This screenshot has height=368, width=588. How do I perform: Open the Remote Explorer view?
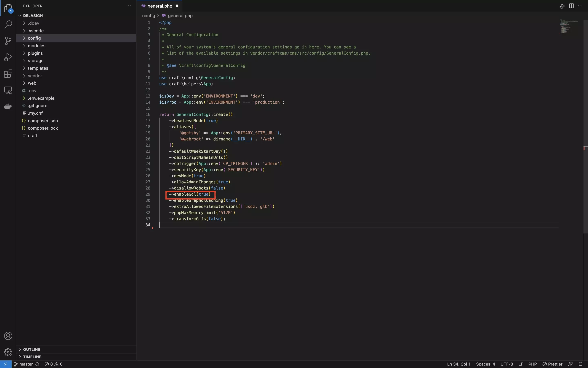(x=8, y=90)
